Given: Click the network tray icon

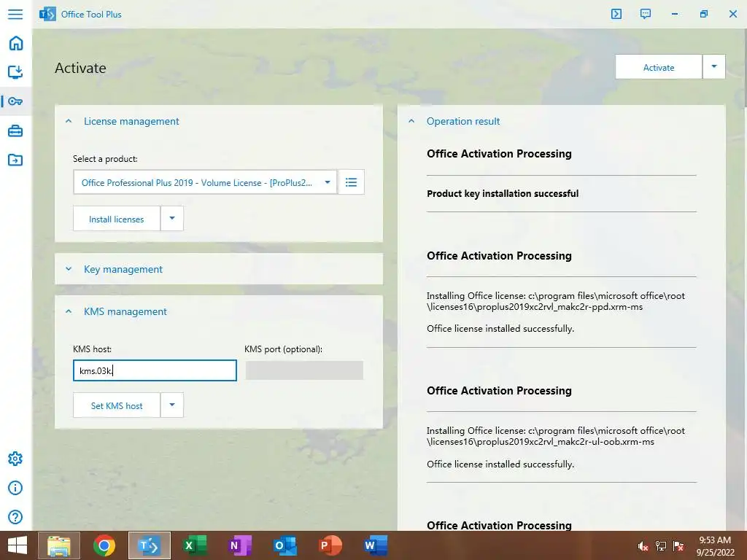Looking at the screenshot, I should [x=661, y=546].
